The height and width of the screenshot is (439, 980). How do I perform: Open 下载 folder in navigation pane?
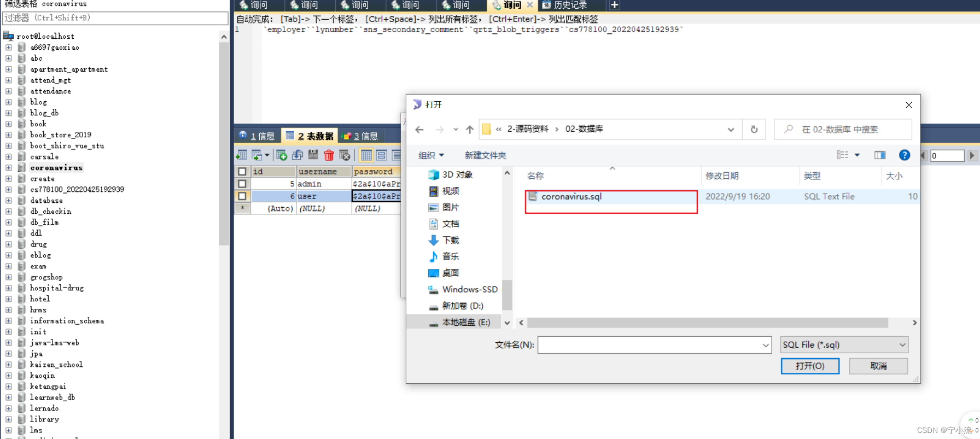[x=444, y=240]
